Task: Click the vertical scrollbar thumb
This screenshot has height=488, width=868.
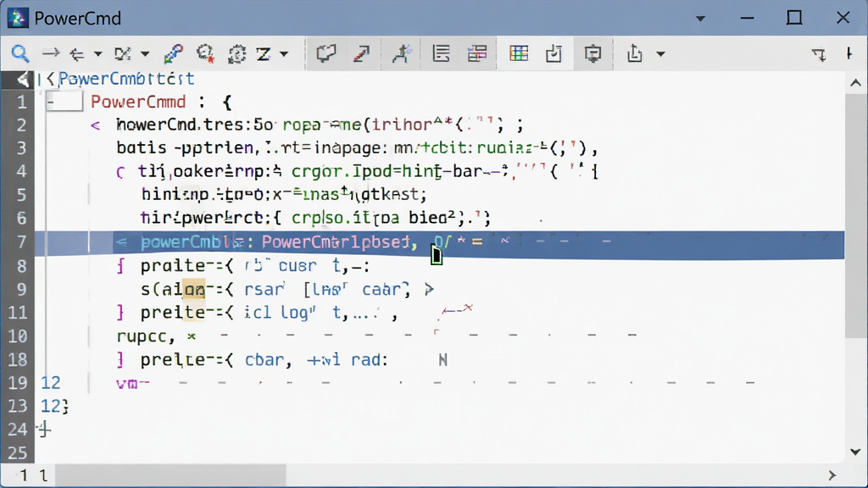Action: [856, 216]
